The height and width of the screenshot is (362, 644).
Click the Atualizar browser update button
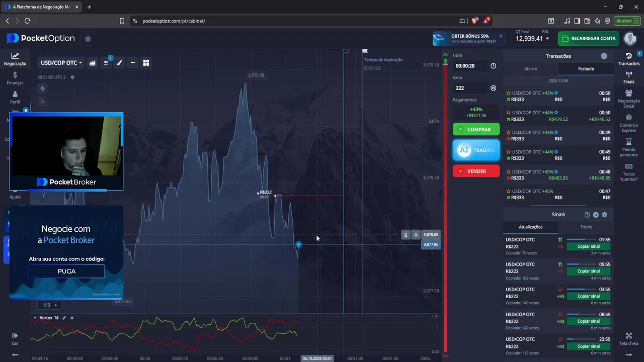627,21
